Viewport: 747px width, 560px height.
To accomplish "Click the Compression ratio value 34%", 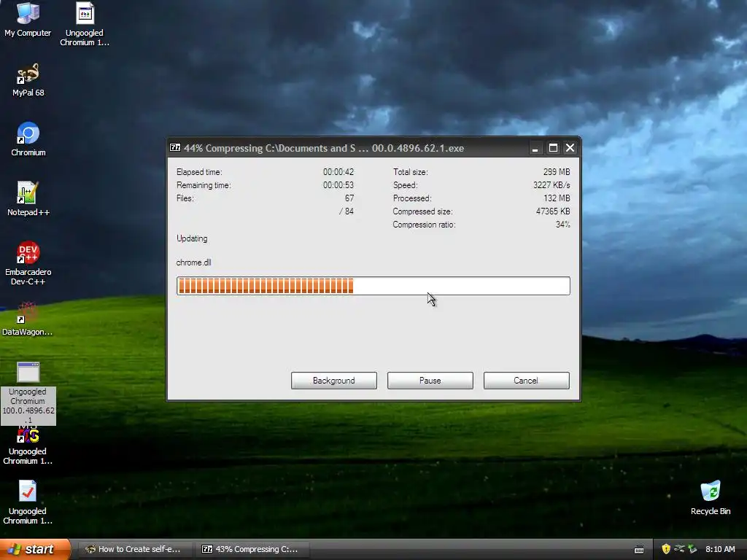I will point(562,225).
